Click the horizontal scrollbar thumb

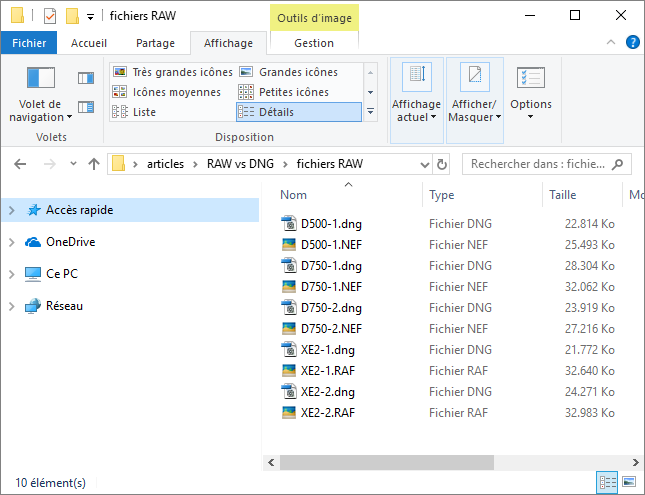pos(387,462)
